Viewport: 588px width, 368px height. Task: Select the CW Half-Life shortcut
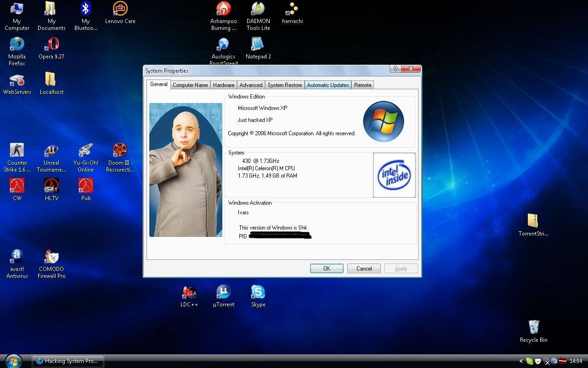pos(17,190)
